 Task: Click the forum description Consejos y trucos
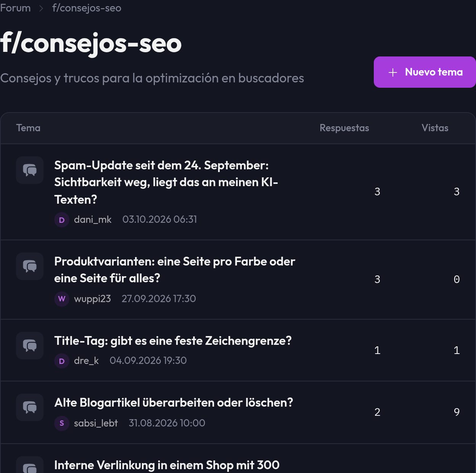[x=152, y=78]
